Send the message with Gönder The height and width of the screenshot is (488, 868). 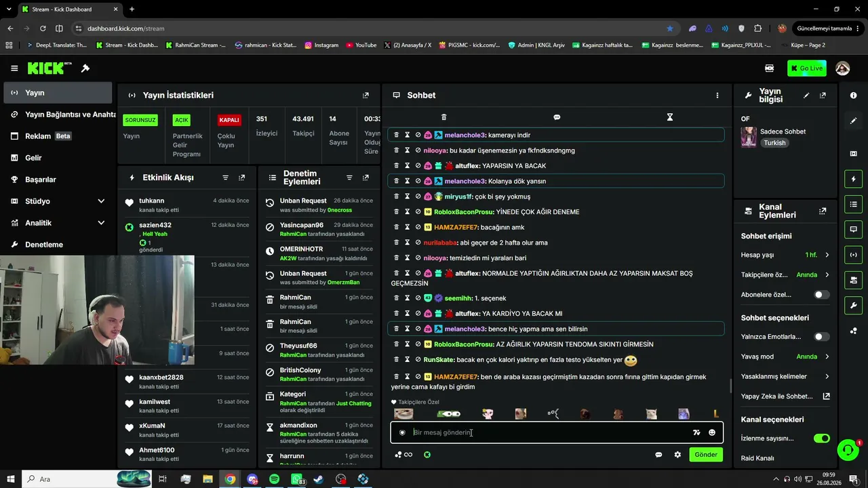point(705,455)
